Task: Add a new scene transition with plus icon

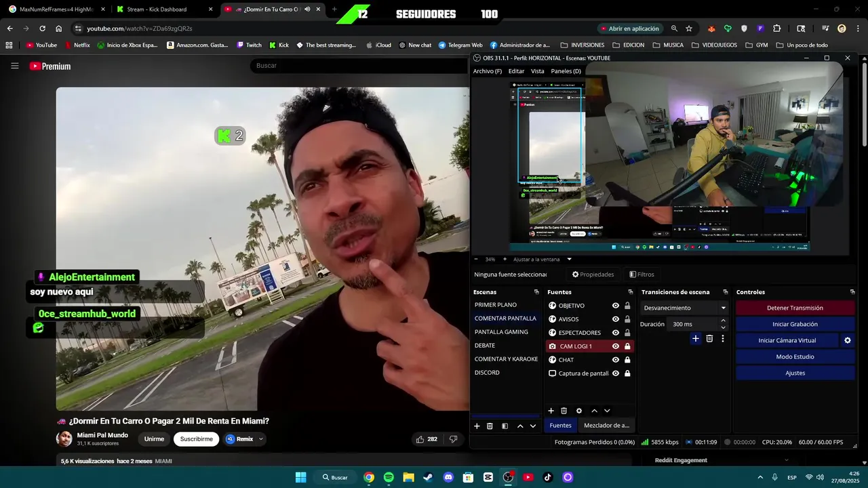Action: (695, 338)
